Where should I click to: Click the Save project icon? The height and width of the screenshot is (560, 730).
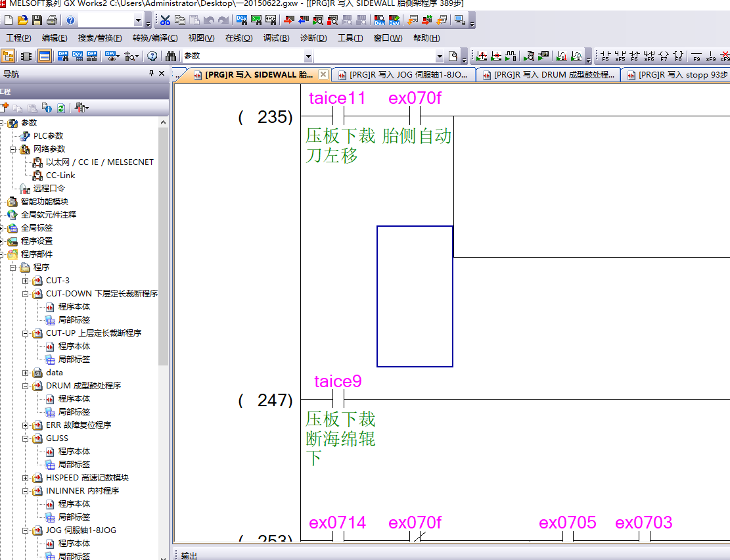tap(37, 20)
